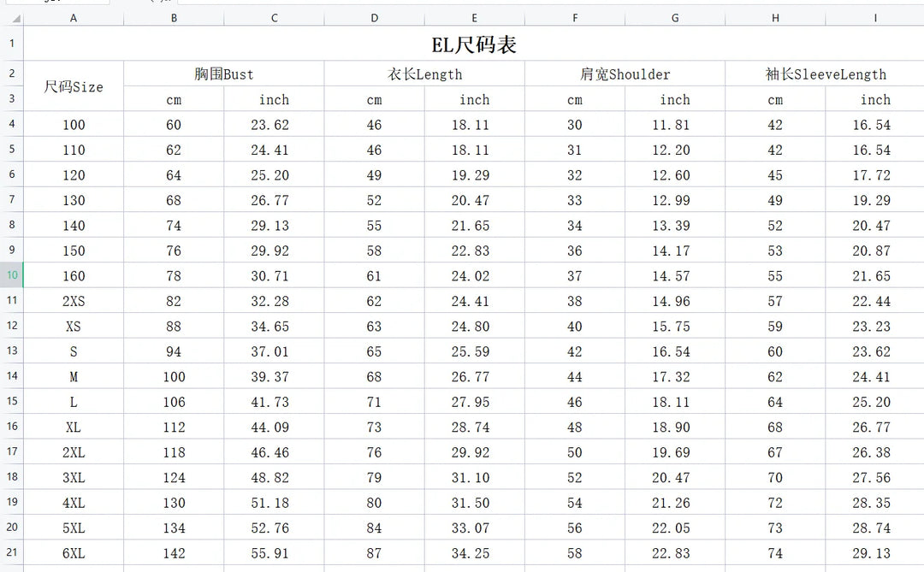Select row 21 header

(12, 552)
